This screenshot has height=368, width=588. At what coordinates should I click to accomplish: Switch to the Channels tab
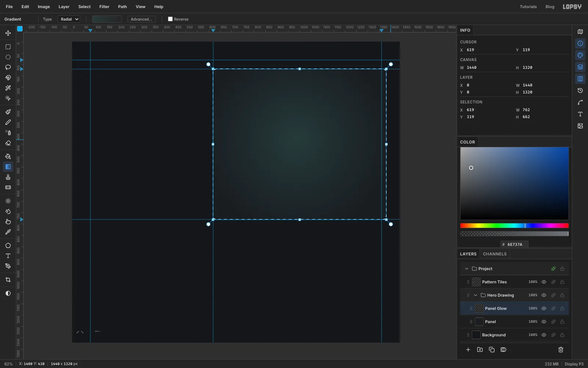[x=495, y=254]
